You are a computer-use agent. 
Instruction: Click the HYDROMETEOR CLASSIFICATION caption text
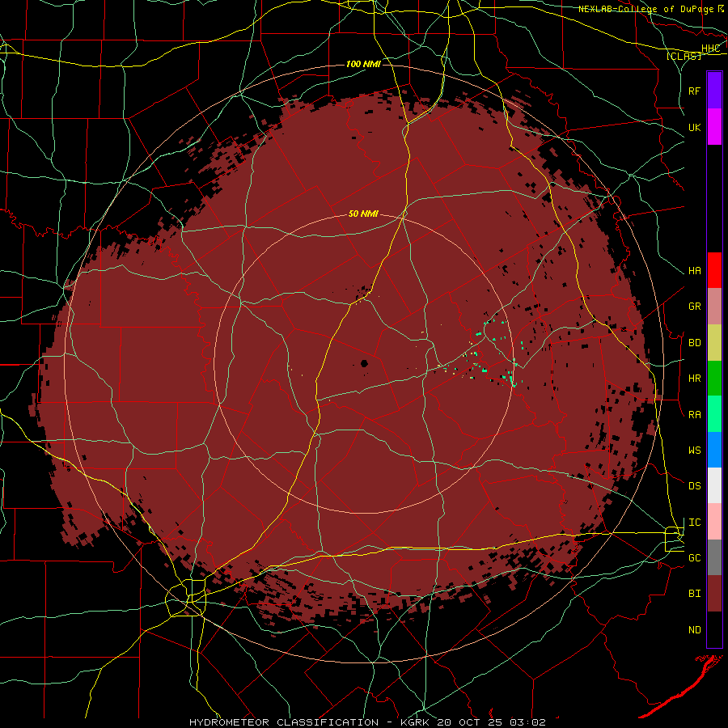pyautogui.click(x=284, y=722)
